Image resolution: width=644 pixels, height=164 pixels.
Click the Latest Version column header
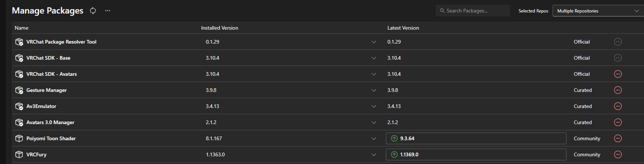[x=403, y=28]
